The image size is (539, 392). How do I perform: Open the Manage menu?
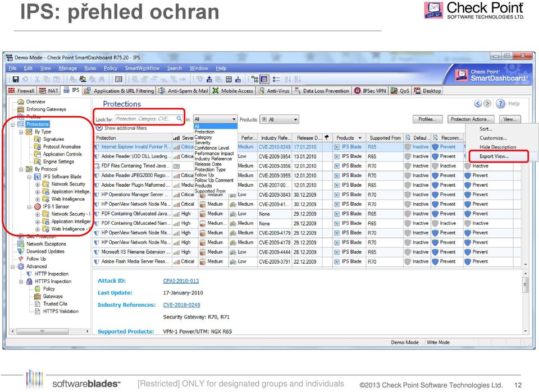pyautogui.click(x=68, y=68)
